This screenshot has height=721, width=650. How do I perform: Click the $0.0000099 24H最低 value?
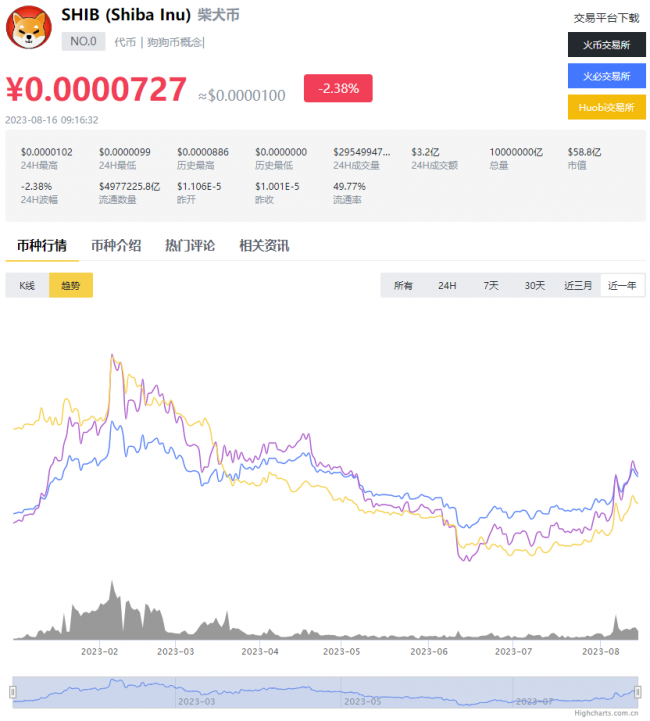(x=125, y=152)
